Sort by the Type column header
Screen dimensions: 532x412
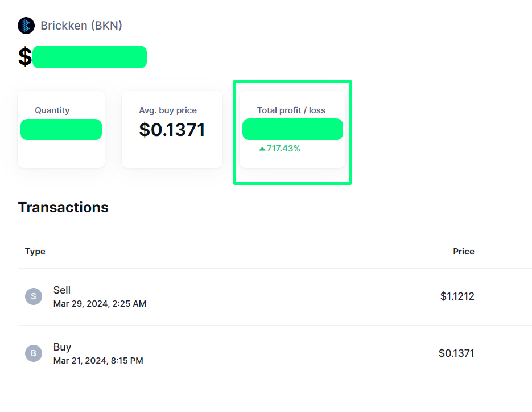[35, 252]
